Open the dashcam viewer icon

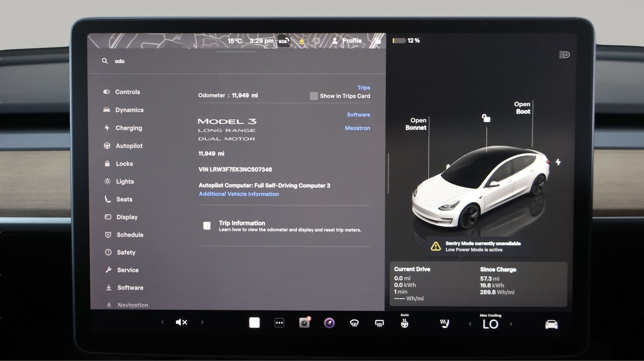[304, 322]
